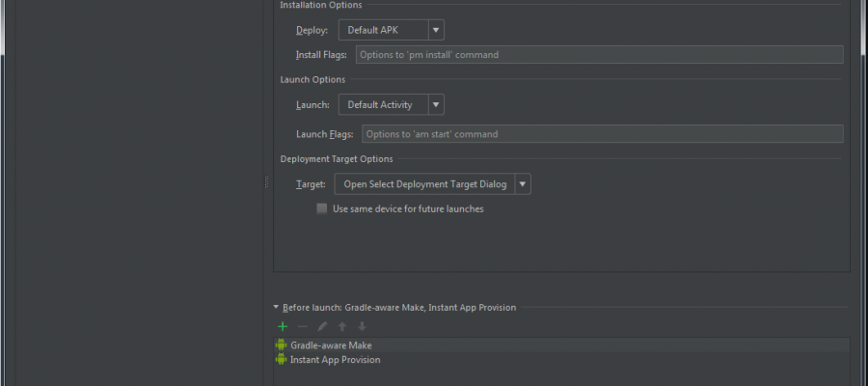
Task: Click the arrow on Deploy dropdown
Action: pos(436,30)
